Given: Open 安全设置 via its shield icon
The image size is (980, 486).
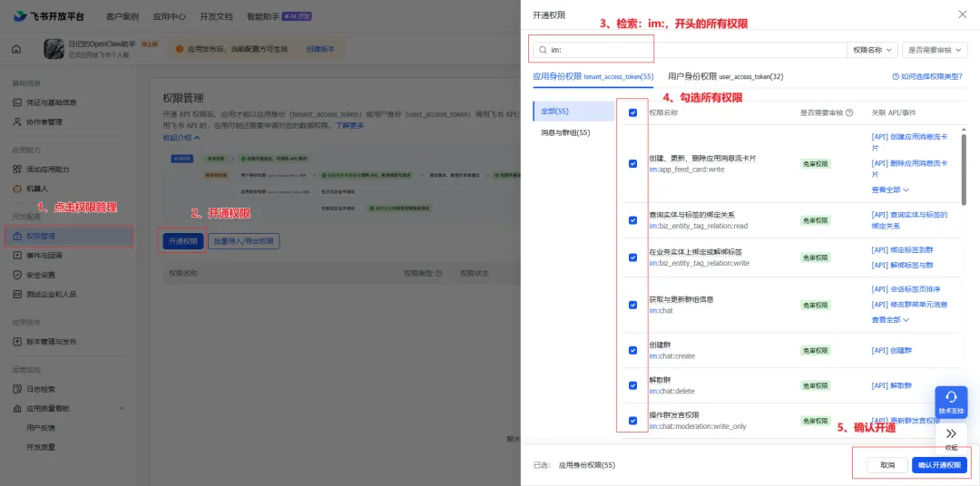Looking at the screenshot, I should click(17, 275).
